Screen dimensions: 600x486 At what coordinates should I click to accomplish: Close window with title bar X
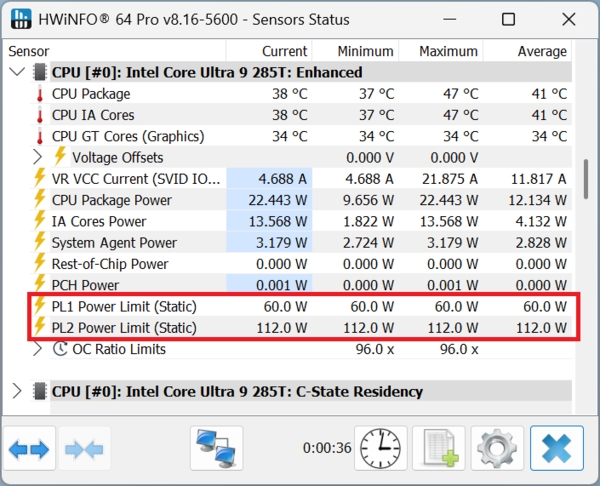569,19
